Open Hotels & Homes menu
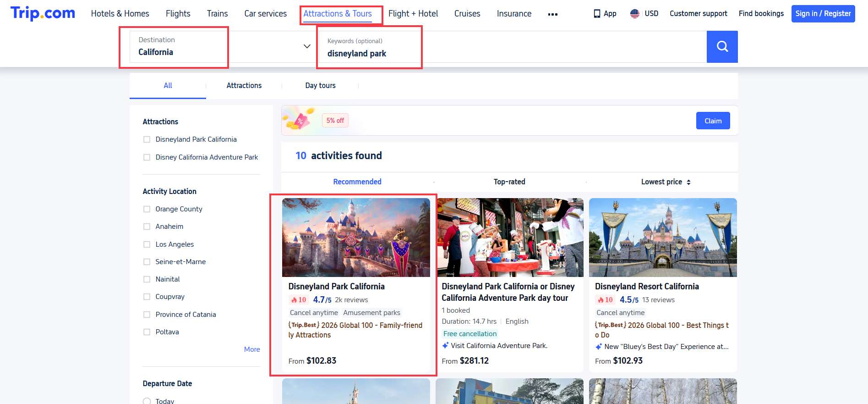868x404 pixels. pos(120,14)
